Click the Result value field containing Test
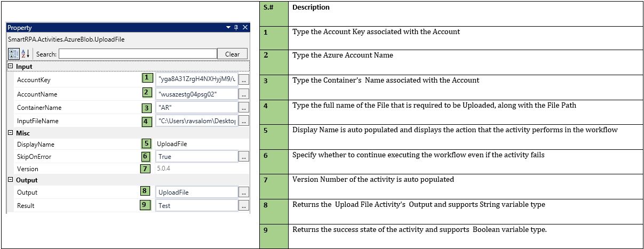 click(197, 205)
